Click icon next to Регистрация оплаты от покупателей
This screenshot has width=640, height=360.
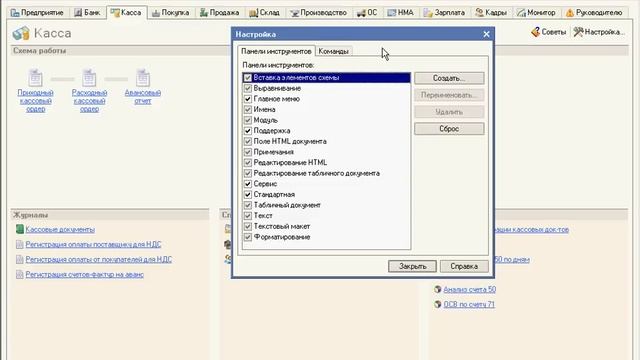20,260
